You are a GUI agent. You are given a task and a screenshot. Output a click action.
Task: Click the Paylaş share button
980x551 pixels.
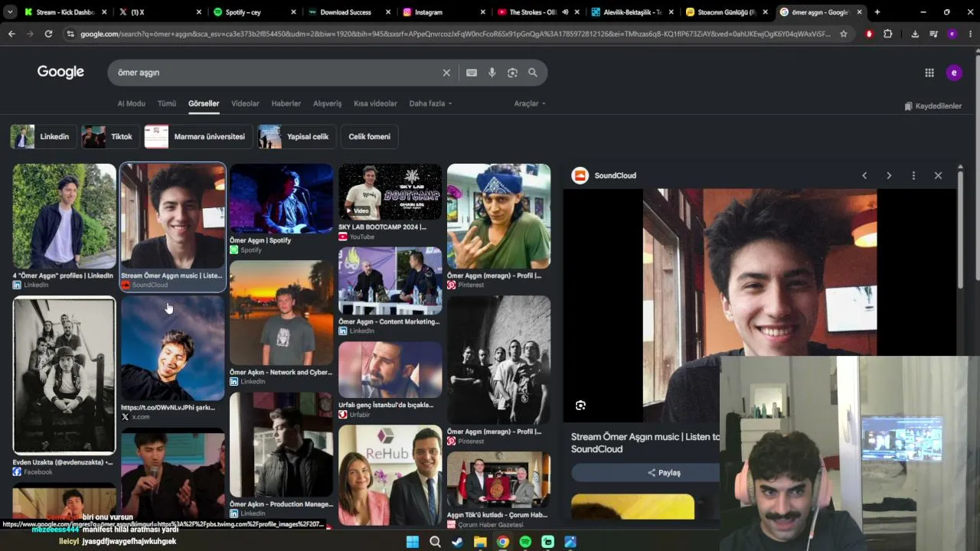click(664, 472)
